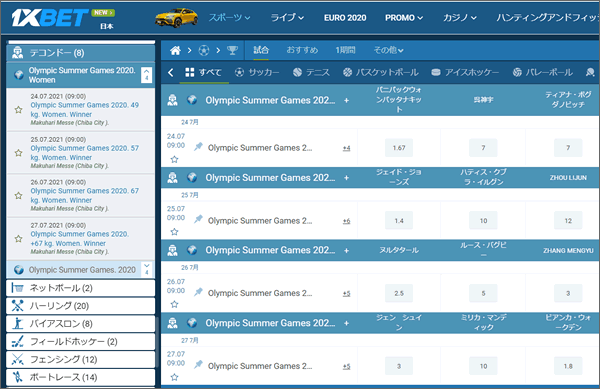Expand markets with + on 25.07 header
The image size is (600, 389).
(346, 177)
